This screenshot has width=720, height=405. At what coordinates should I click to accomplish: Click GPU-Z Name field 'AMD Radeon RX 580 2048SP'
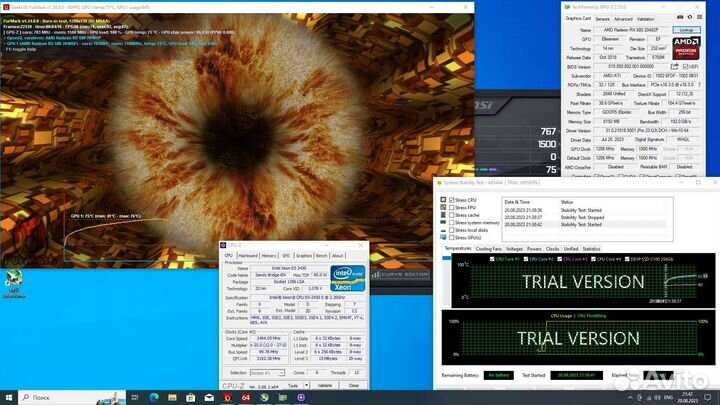pos(630,30)
